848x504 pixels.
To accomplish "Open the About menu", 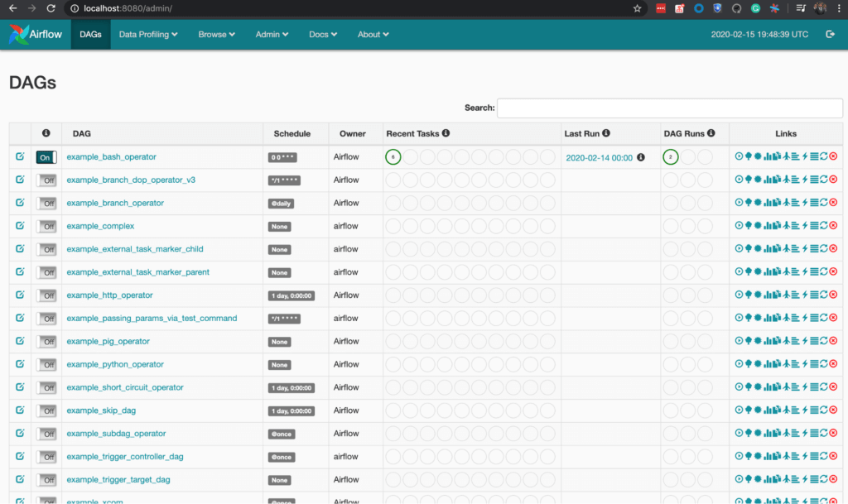I will click(373, 34).
